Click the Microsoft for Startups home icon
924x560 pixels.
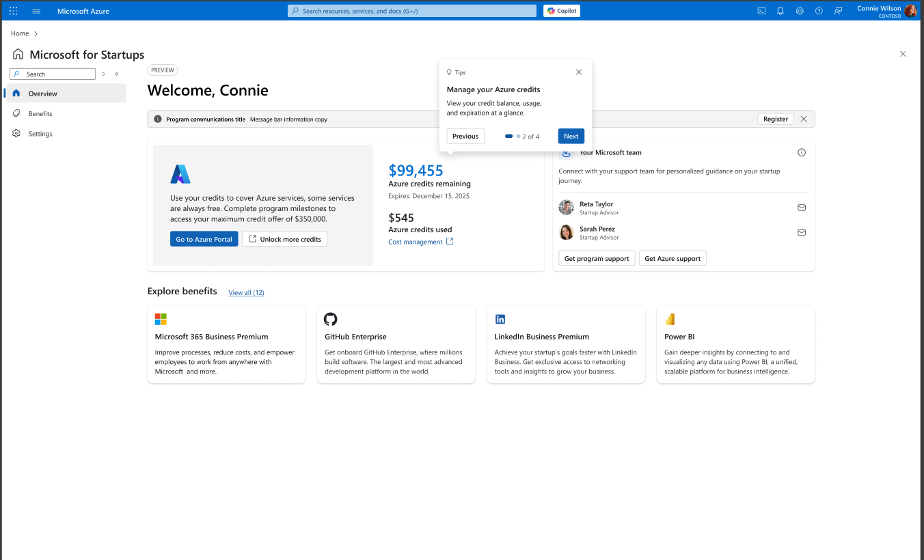[18, 55]
